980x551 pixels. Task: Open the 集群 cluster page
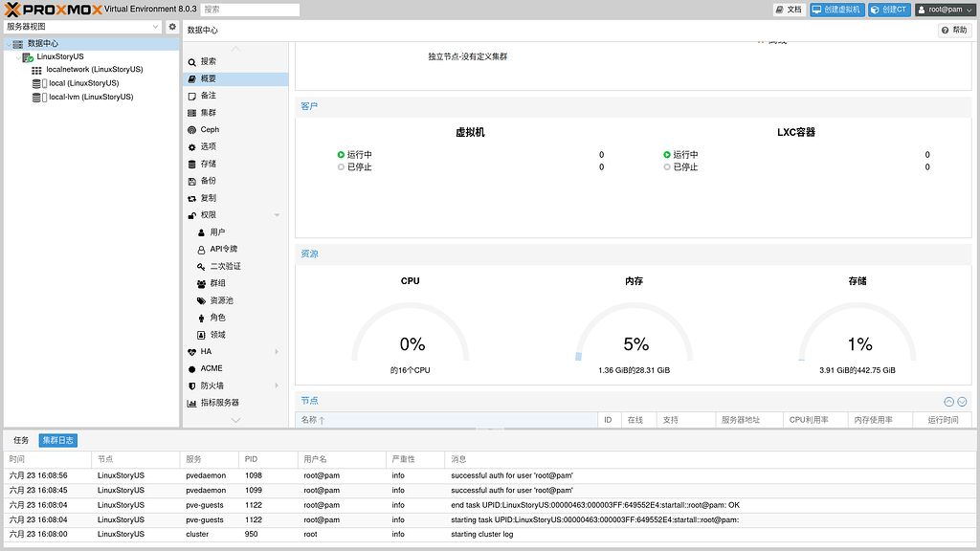(208, 113)
